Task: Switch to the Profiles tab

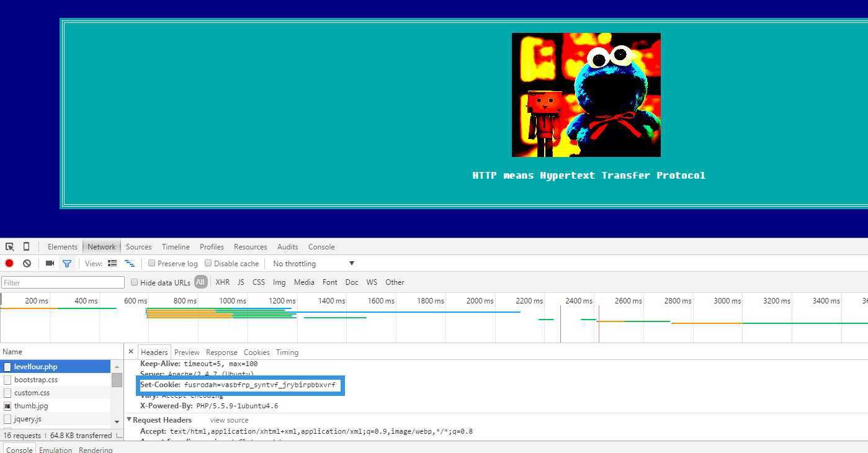Action: click(212, 246)
